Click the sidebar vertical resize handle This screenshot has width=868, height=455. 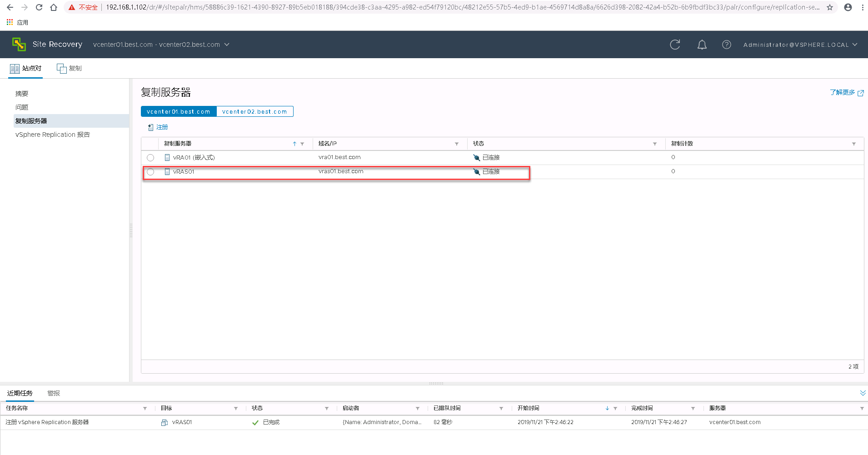131,230
